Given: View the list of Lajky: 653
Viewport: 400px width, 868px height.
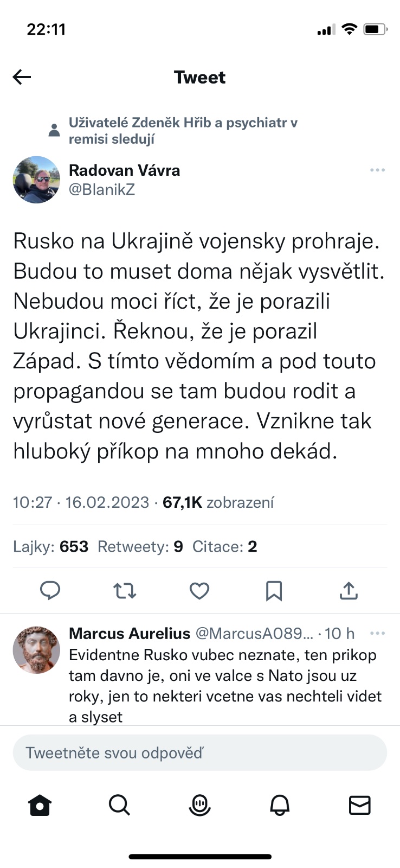Looking at the screenshot, I should click(51, 546).
